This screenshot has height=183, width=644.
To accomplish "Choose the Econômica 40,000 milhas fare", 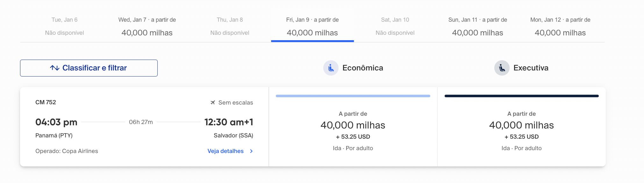I will [353, 127].
